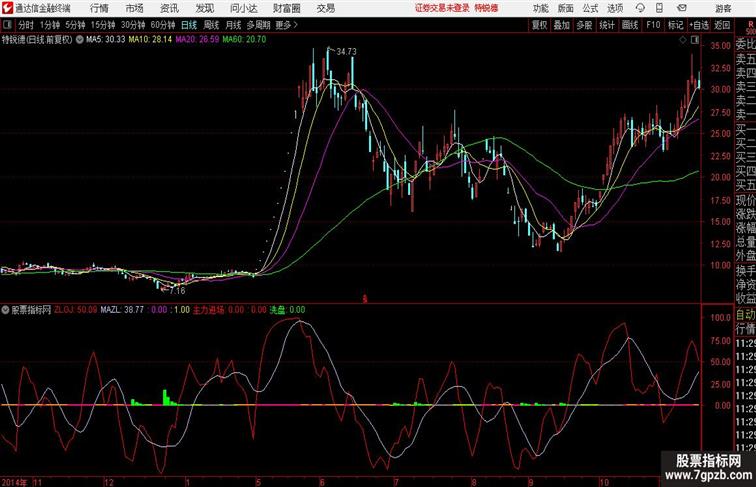Open the 市场 menu

135,8
